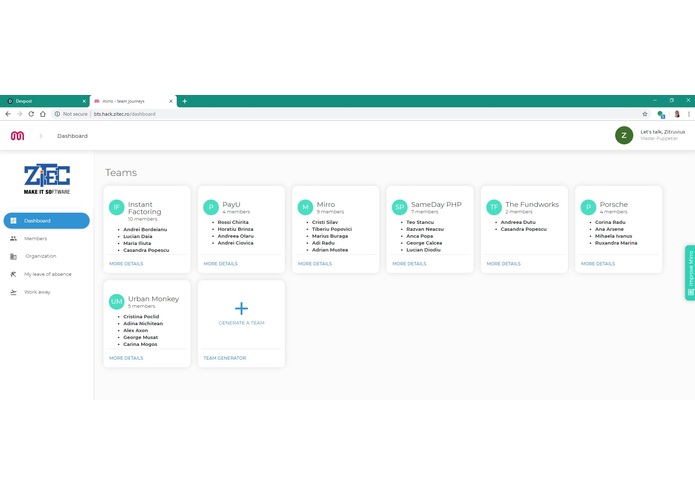
Task: Click member Andreea Dutu
Action: (518, 222)
